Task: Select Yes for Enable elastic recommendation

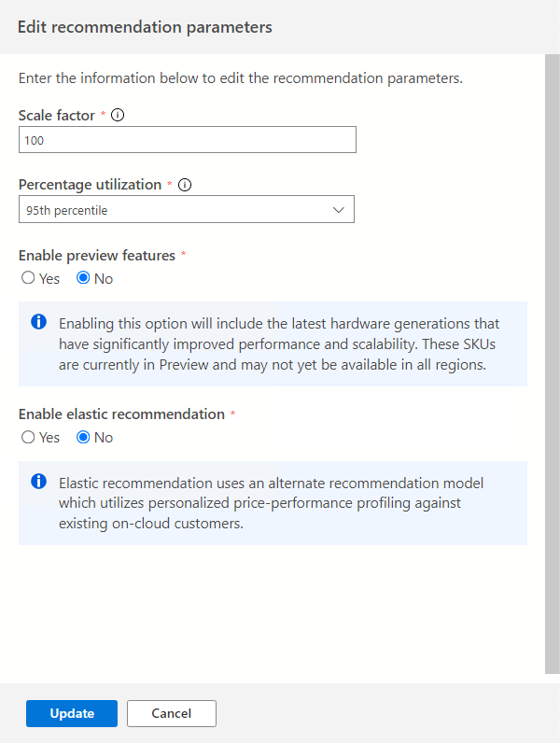Action: (x=28, y=437)
